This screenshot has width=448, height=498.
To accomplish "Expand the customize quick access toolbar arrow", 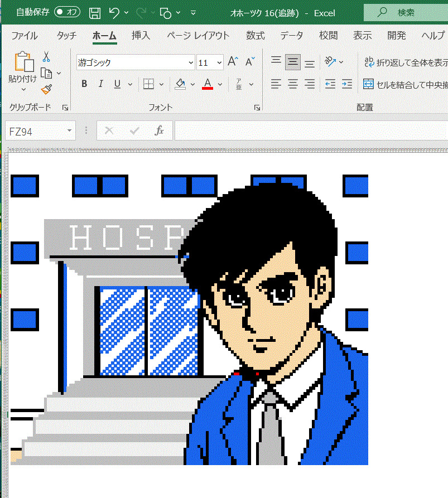I will pyautogui.click(x=193, y=13).
